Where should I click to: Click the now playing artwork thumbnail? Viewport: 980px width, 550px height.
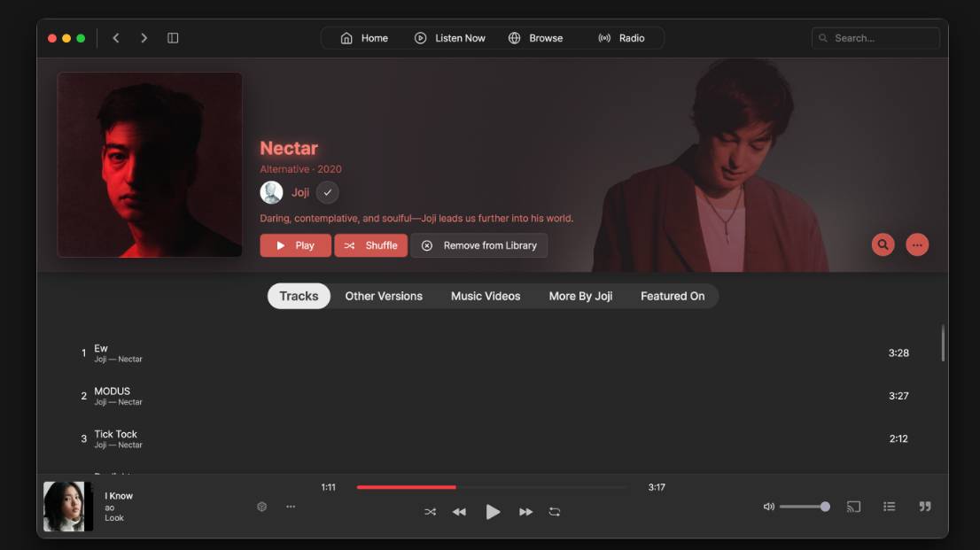coord(68,507)
